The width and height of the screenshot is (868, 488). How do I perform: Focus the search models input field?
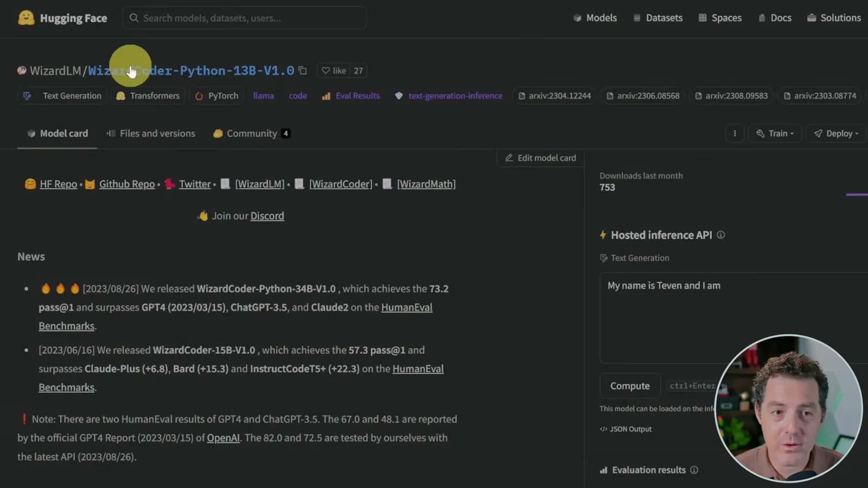[244, 18]
